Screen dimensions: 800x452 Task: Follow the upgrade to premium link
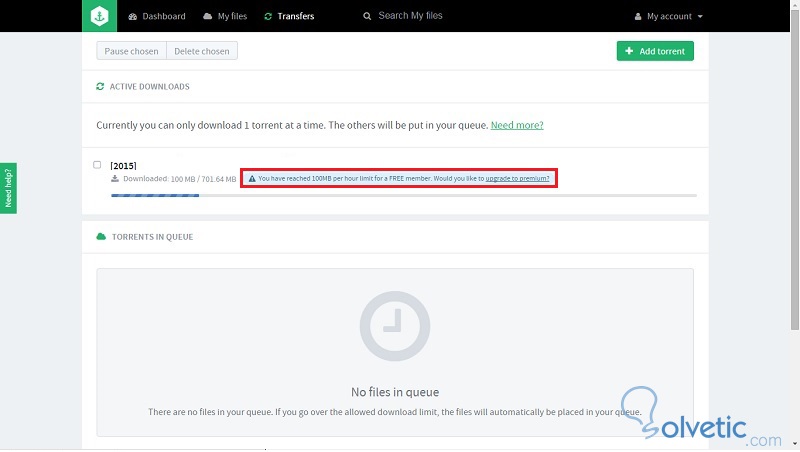[x=517, y=179]
